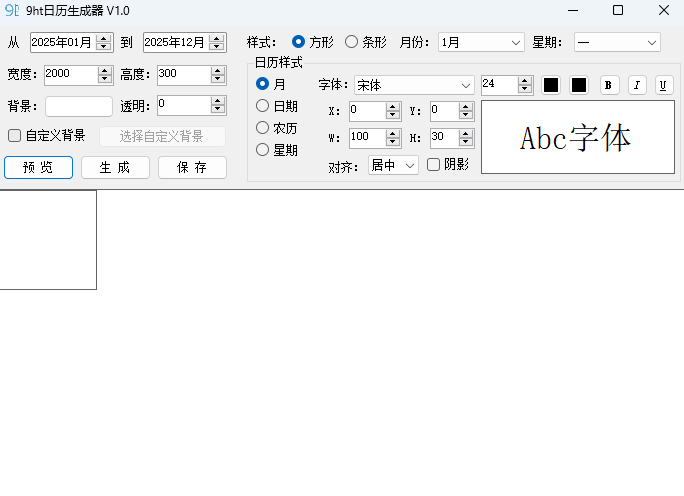Increase W value spinner
684x496 pixels.
pos(393,134)
